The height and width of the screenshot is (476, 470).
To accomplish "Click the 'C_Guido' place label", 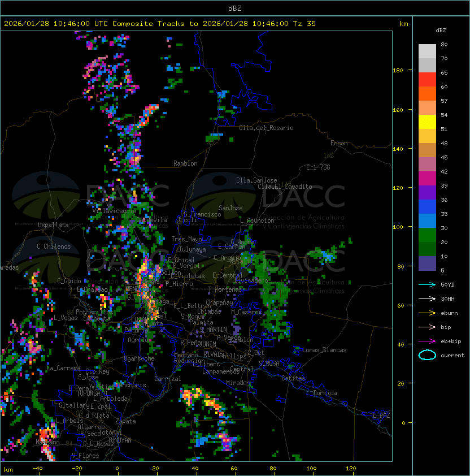I will [x=69, y=281].
